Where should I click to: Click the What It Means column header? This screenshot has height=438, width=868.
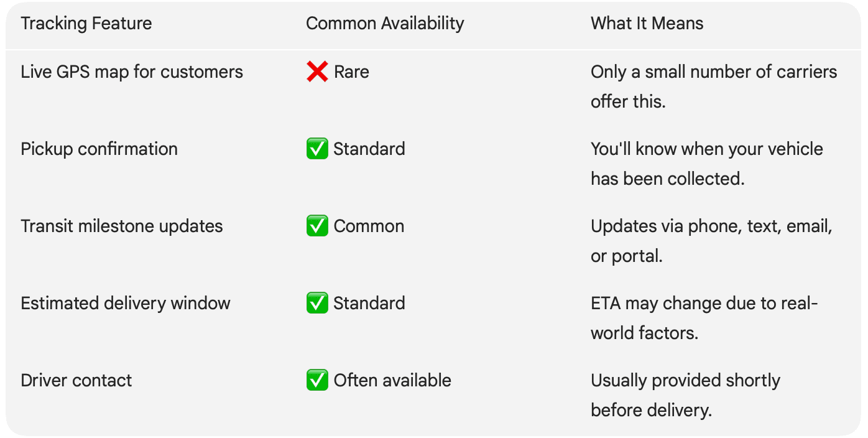(647, 24)
